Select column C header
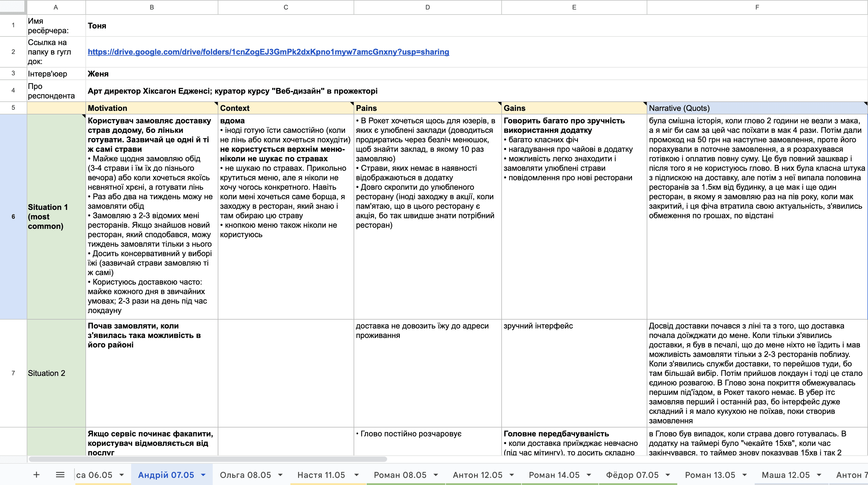868x485 pixels. [286, 7]
